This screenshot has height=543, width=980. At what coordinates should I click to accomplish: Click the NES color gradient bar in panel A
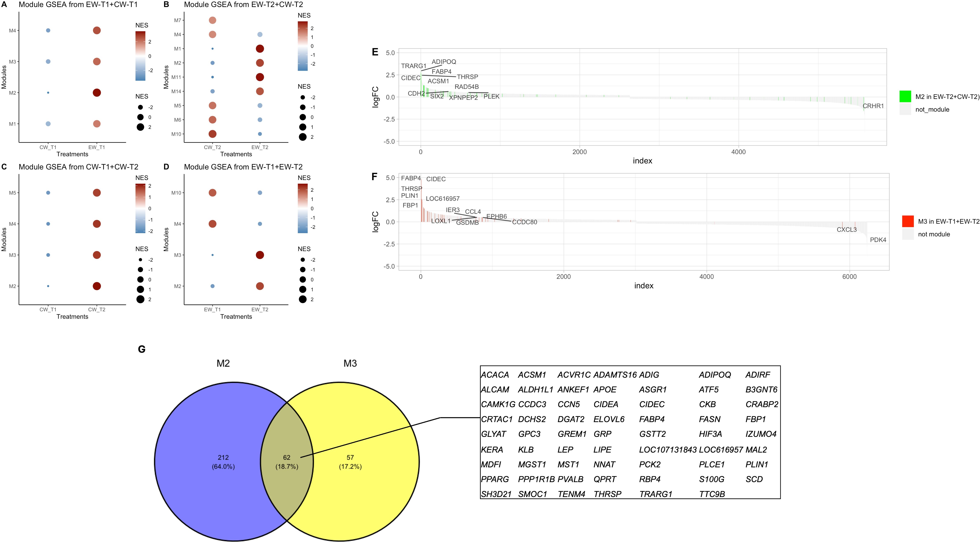[x=140, y=56]
